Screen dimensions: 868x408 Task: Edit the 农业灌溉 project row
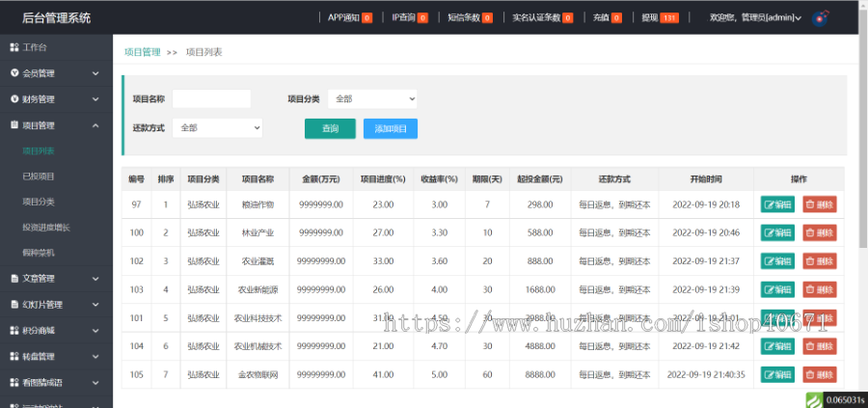pos(777,260)
